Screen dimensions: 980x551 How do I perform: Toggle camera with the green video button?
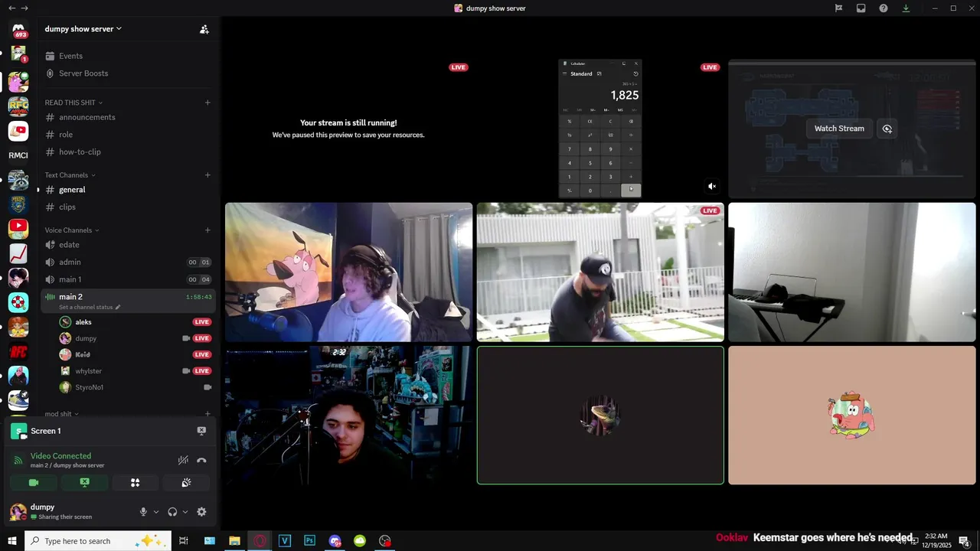(34, 482)
